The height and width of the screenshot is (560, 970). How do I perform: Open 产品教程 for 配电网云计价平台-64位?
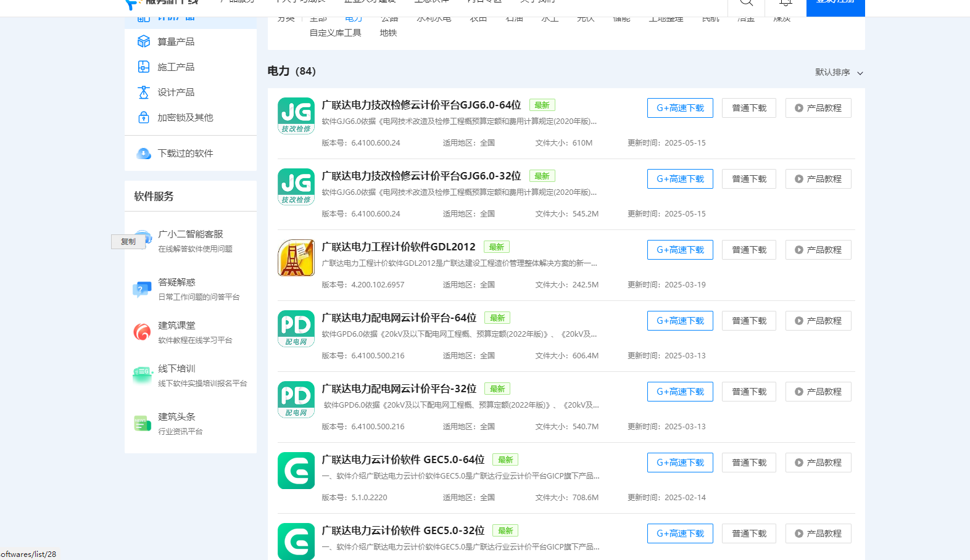tap(818, 321)
